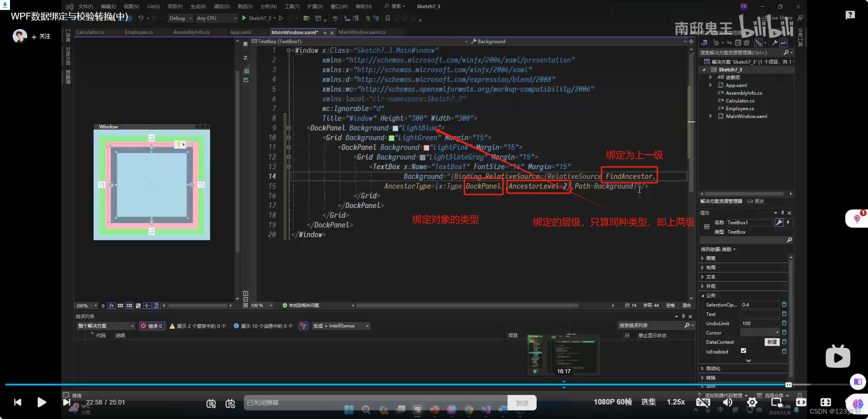Change the 1.25x playback speed
The width and height of the screenshot is (868, 419).
(676, 402)
